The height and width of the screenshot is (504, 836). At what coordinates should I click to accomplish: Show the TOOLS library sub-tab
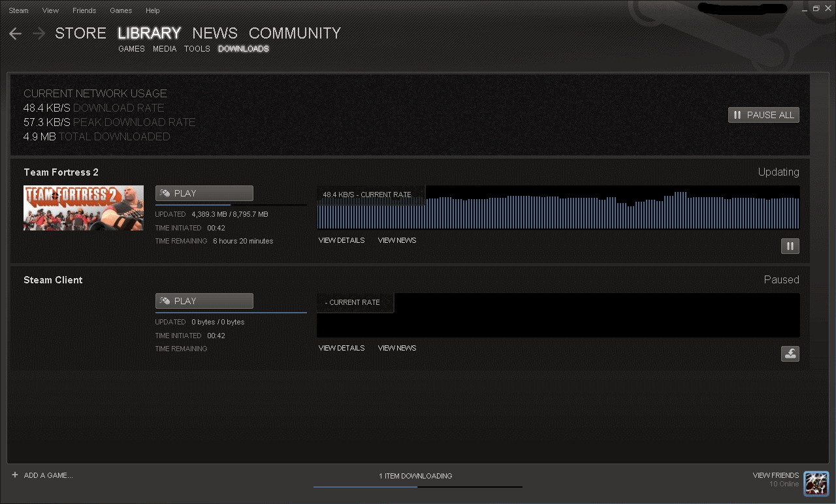tap(197, 49)
